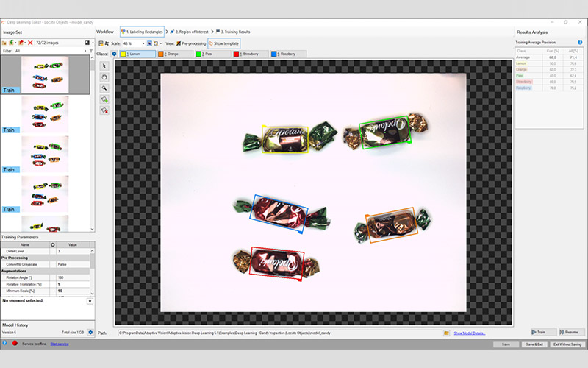Open help for Training Average Precision
The height and width of the screenshot is (368, 588).
pos(580,43)
